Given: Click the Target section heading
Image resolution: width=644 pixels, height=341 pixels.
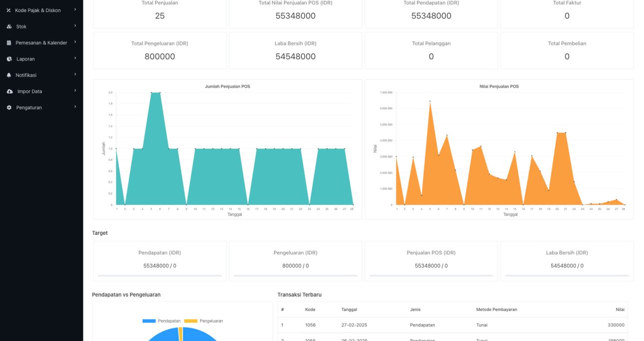Looking at the screenshot, I should 100,233.
